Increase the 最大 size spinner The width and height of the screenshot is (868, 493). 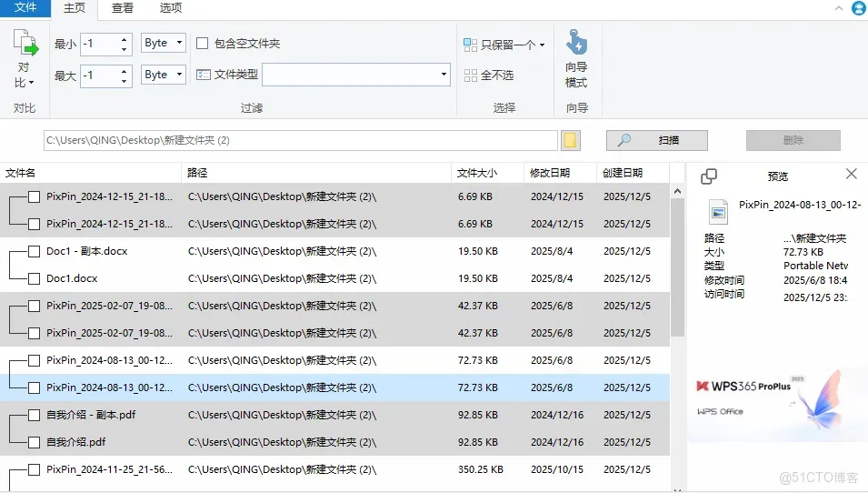124,70
